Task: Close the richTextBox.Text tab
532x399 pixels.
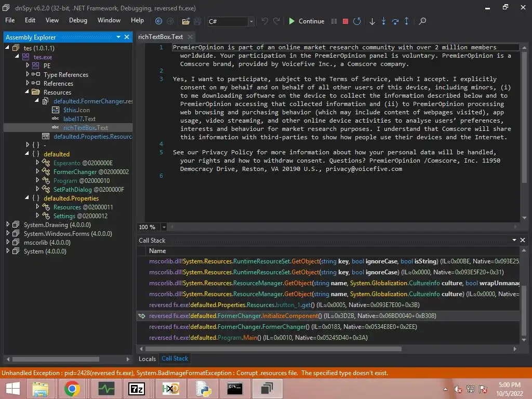Action: (x=190, y=37)
